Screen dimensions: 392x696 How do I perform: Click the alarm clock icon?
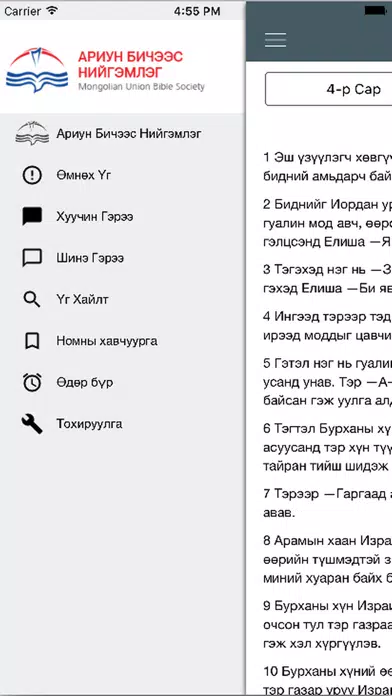point(32,382)
